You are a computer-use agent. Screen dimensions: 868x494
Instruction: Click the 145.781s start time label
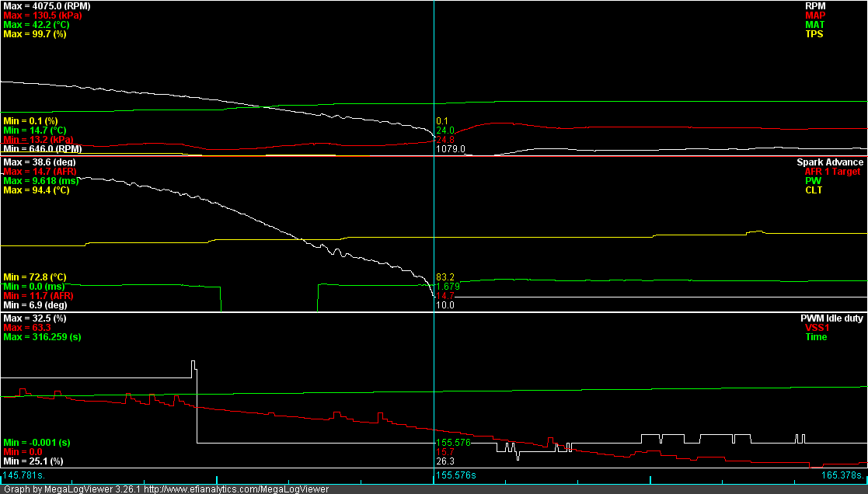pos(24,475)
